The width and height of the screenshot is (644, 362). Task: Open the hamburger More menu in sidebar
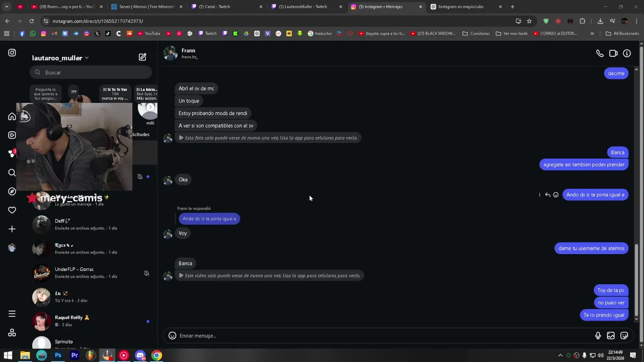[12, 314]
